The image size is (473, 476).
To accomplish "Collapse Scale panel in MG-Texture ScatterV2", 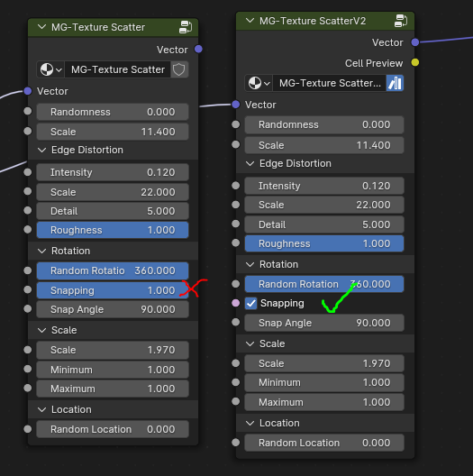I will pyautogui.click(x=250, y=344).
